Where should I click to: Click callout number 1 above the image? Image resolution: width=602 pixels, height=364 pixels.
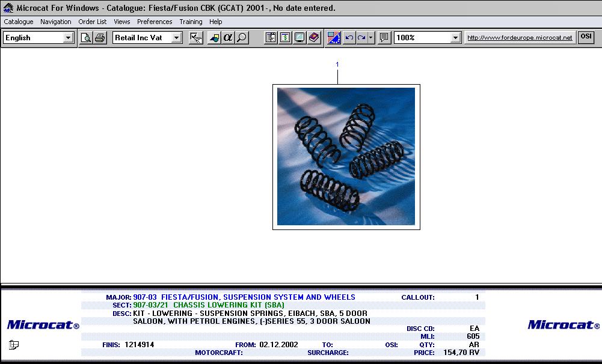(337, 64)
